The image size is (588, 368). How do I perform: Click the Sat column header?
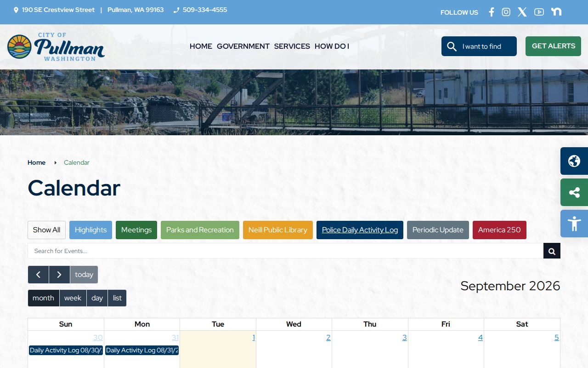[x=522, y=324]
